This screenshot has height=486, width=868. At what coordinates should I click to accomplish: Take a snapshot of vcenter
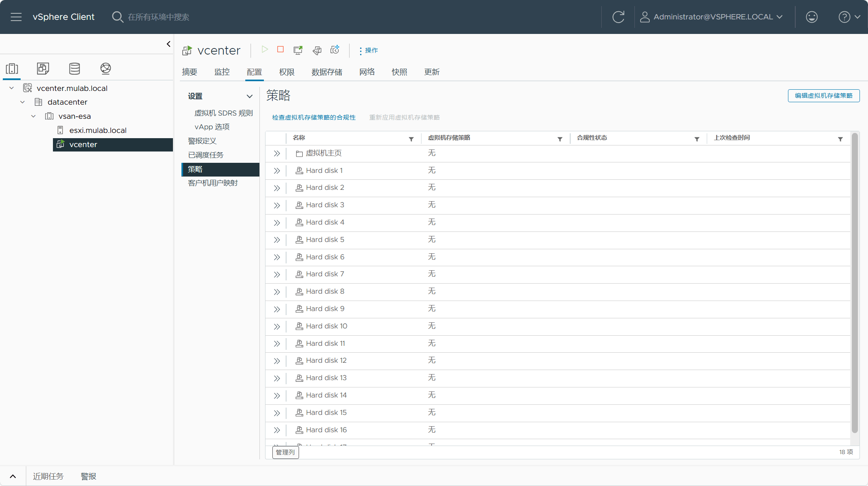[x=335, y=50]
